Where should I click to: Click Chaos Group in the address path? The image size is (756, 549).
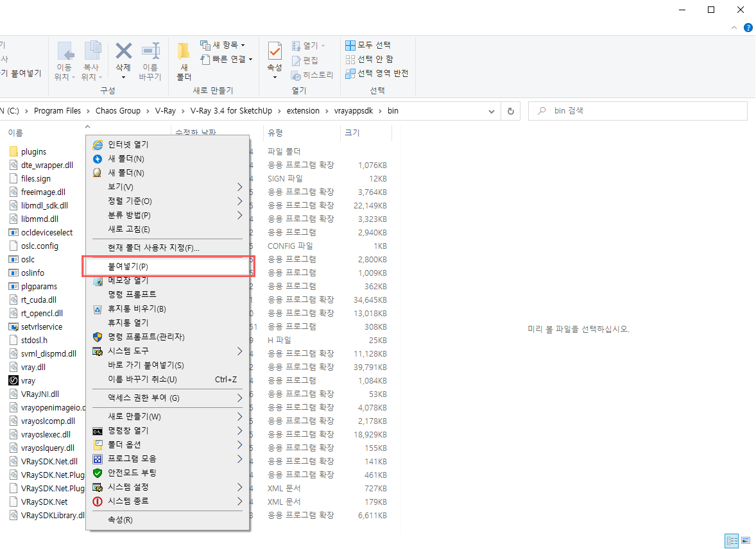tap(118, 111)
